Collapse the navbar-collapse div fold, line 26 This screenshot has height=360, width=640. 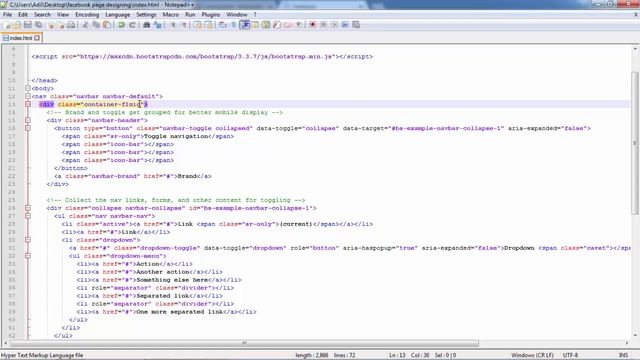[x=28, y=208]
